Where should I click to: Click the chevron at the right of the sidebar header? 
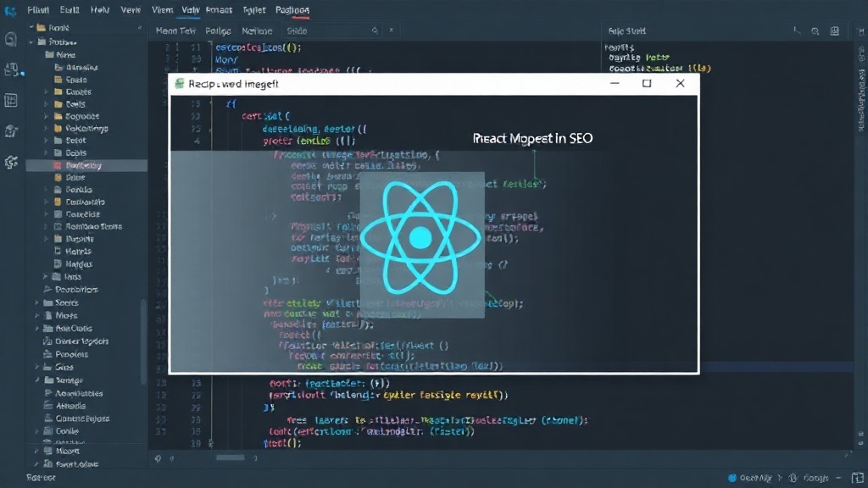[x=140, y=27]
